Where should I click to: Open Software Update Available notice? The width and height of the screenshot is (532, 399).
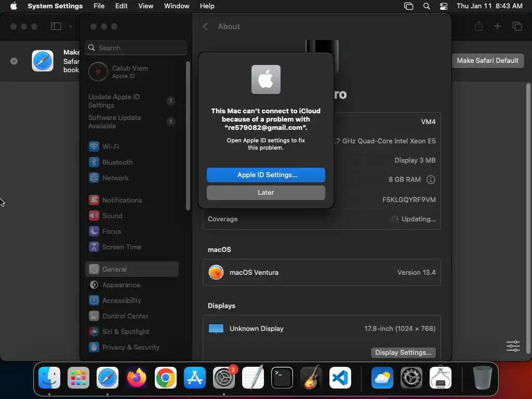132,122
